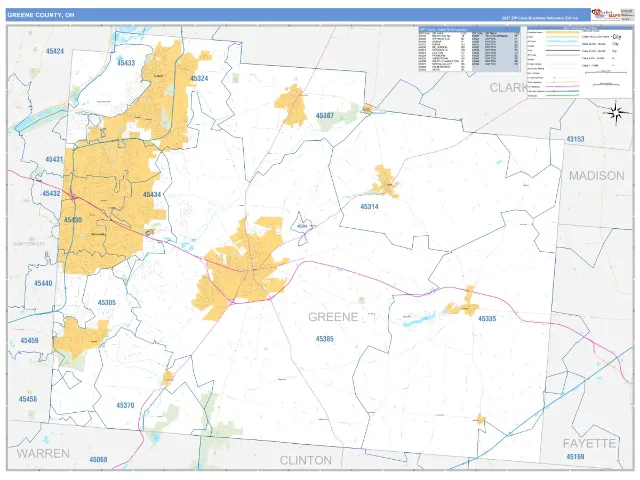Select the 45370 ZIP code label
640x480 pixels.
[x=125, y=405]
